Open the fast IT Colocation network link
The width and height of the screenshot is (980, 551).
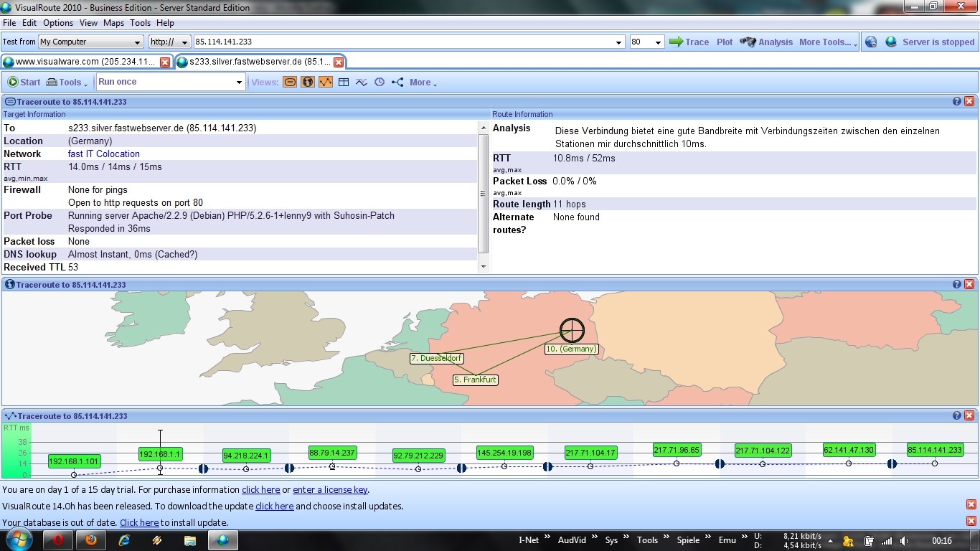point(104,154)
